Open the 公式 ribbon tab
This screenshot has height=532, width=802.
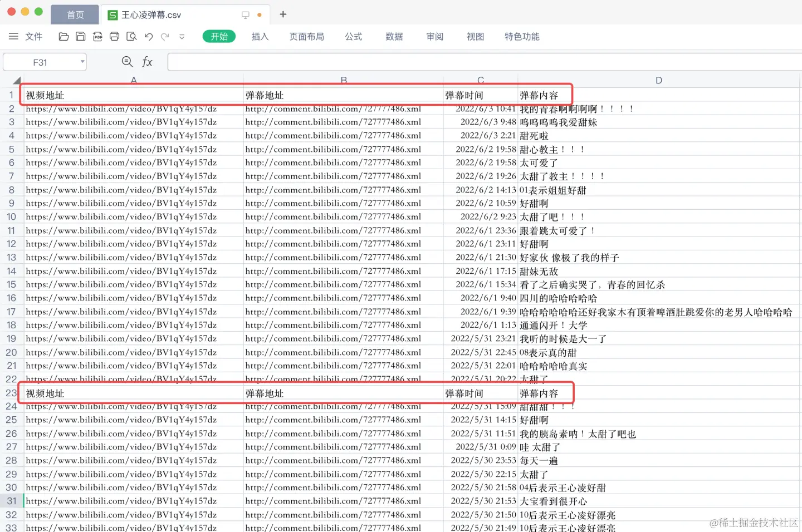click(x=354, y=37)
